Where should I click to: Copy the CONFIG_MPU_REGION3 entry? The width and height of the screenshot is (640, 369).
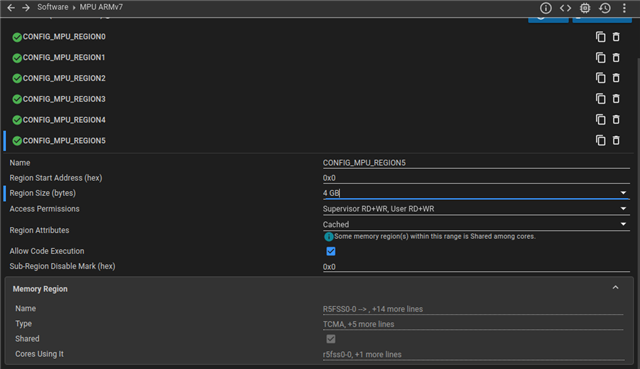tap(600, 99)
